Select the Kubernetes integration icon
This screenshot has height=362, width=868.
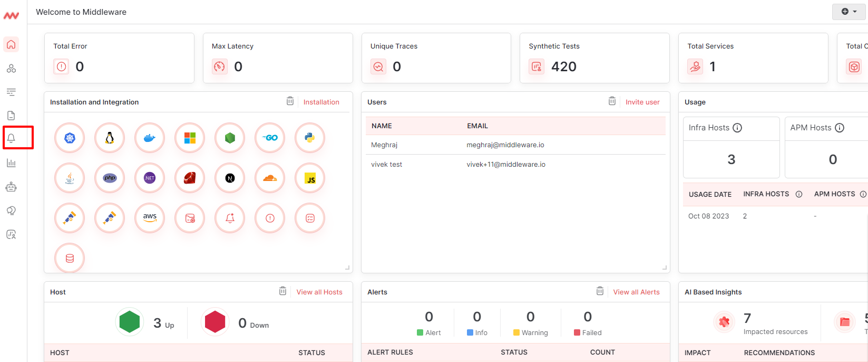point(70,138)
